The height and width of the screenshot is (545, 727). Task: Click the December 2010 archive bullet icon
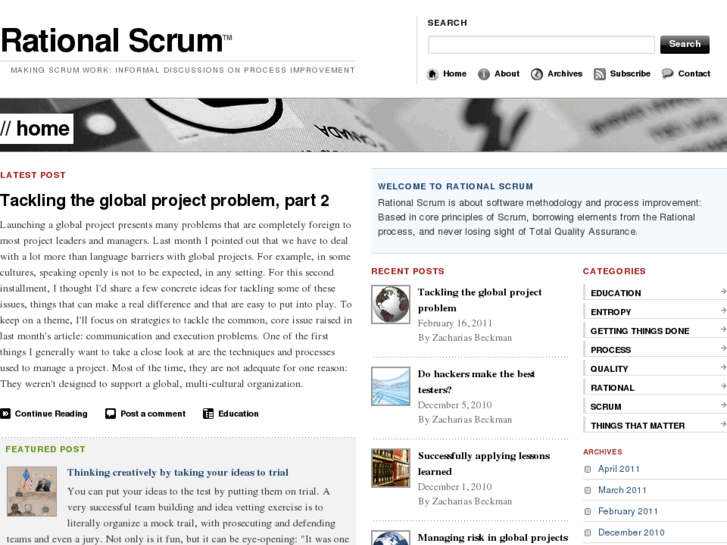point(588,533)
